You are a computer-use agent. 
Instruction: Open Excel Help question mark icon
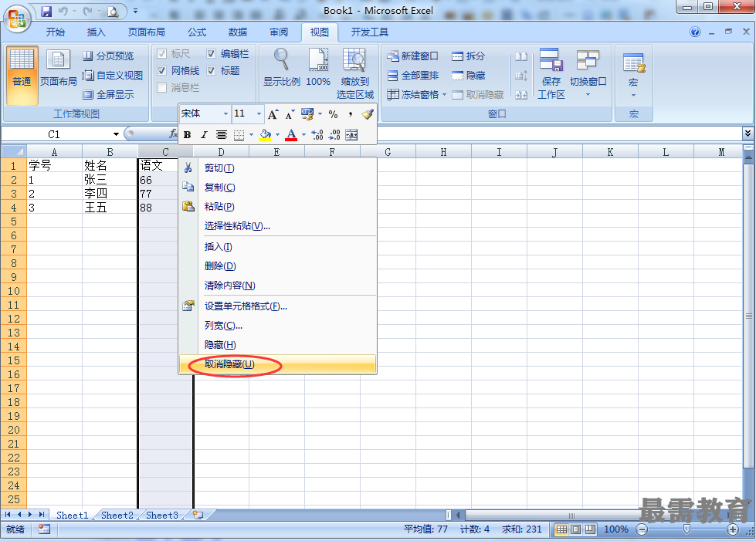pos(695,32)
